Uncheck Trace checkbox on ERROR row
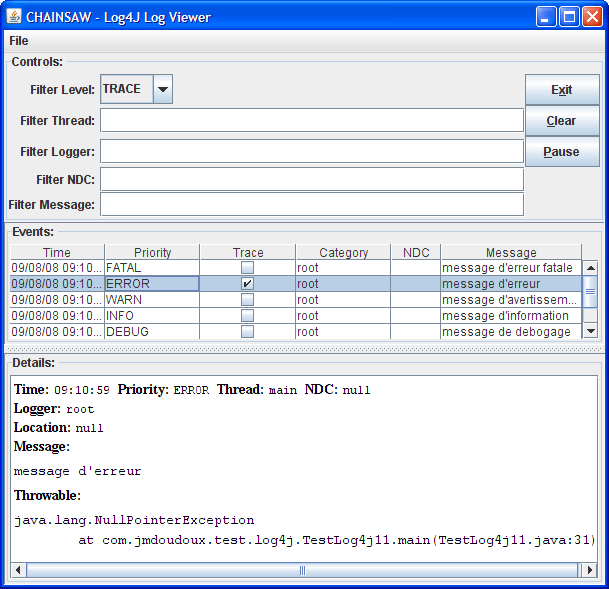This screenshot has height=589, width=609. (247, 284)
